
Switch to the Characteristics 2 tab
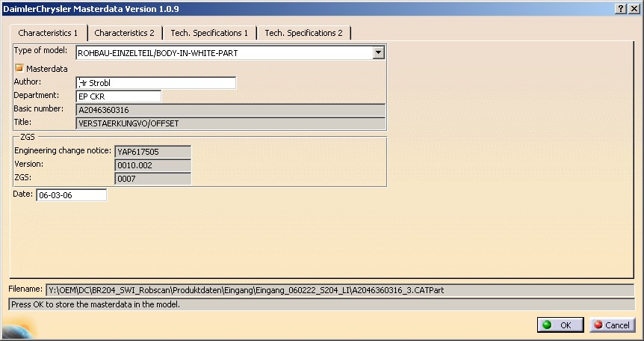[125, 33]
